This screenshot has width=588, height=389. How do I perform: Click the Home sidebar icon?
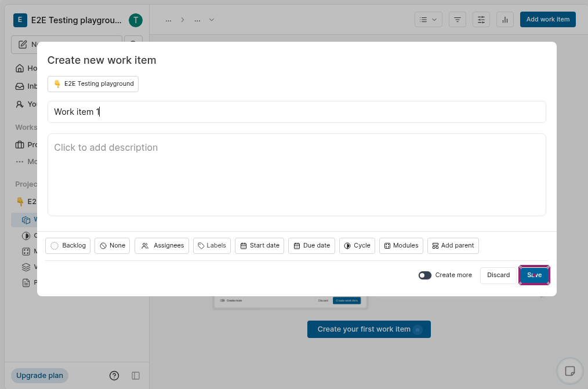(20, 68)
